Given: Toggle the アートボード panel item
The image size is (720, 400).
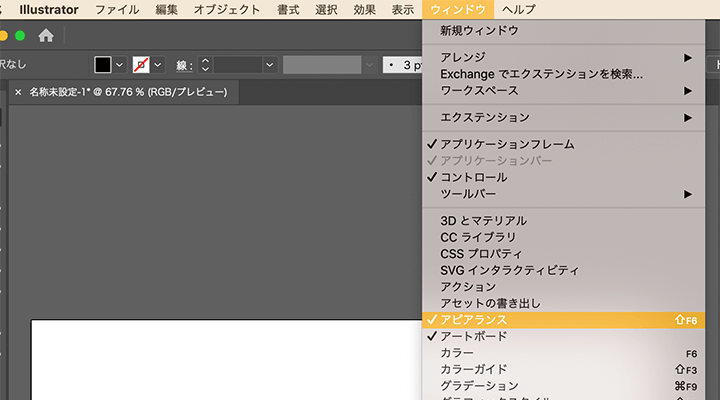Looking at the screenshot, I should [x=563, y=337].
